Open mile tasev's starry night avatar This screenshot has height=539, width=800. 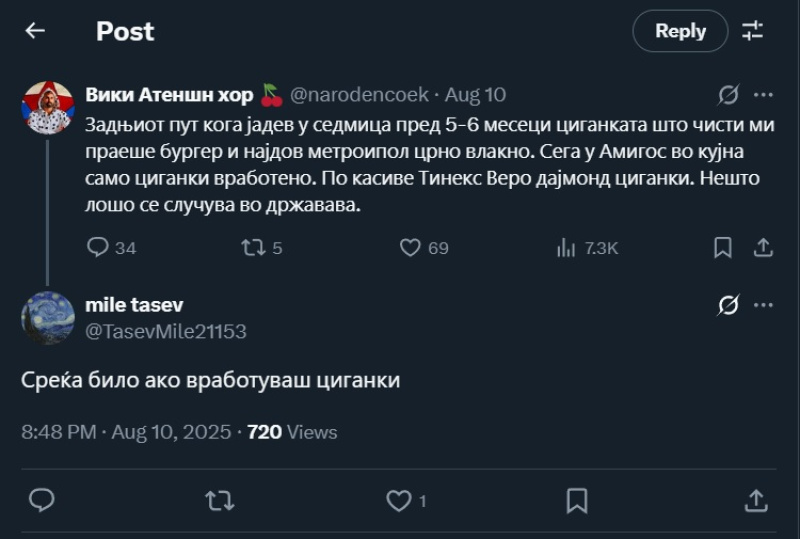[x=48, y=318]
